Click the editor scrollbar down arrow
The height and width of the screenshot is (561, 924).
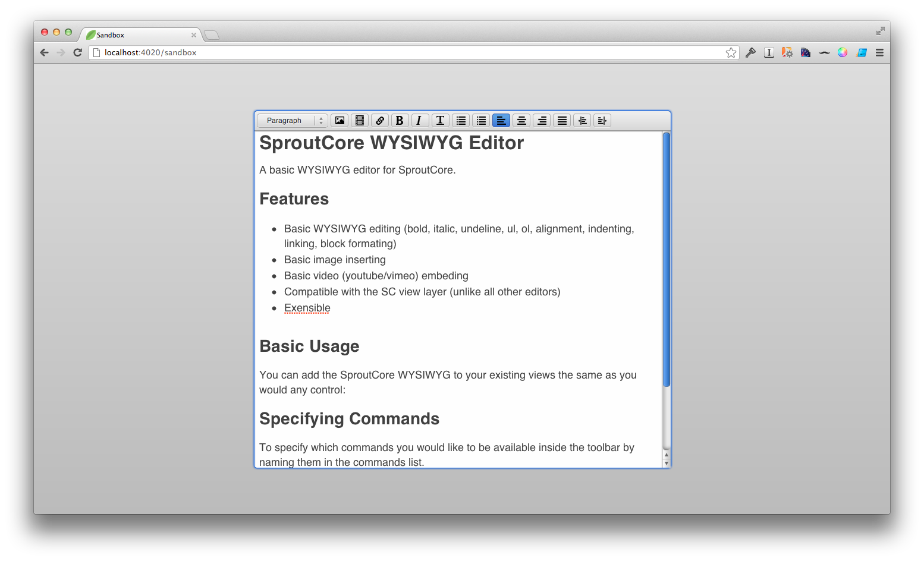[x=667, y=463]
